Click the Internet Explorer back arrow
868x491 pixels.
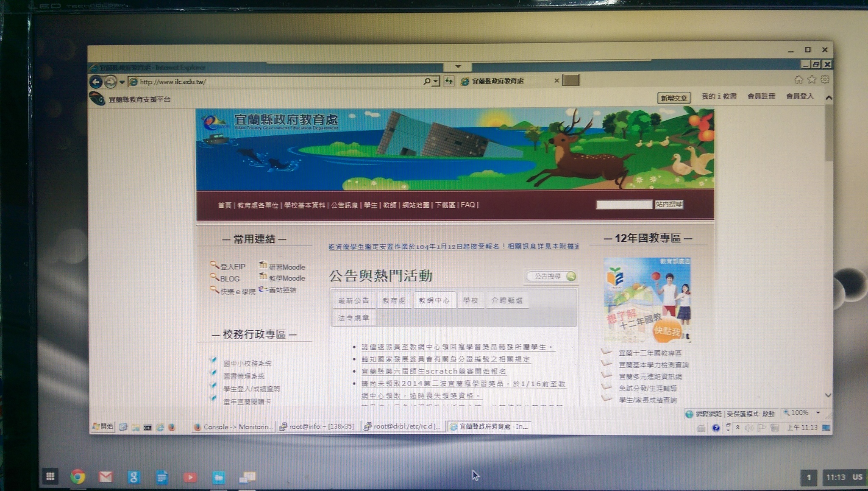coord(96,81)
